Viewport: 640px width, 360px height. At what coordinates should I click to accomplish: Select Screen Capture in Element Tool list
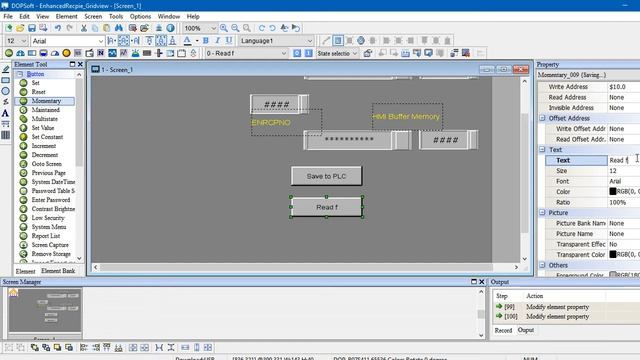(x=50, y=245)
